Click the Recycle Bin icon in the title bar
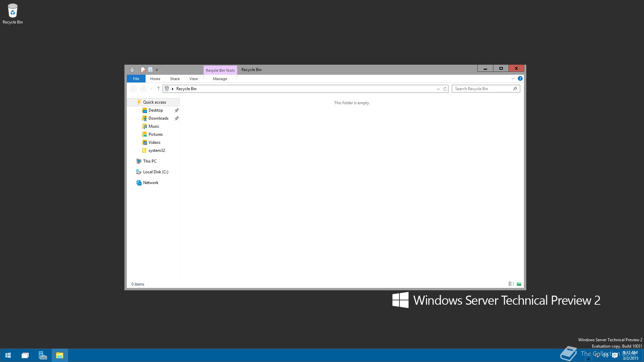 (x=132, y=70)
